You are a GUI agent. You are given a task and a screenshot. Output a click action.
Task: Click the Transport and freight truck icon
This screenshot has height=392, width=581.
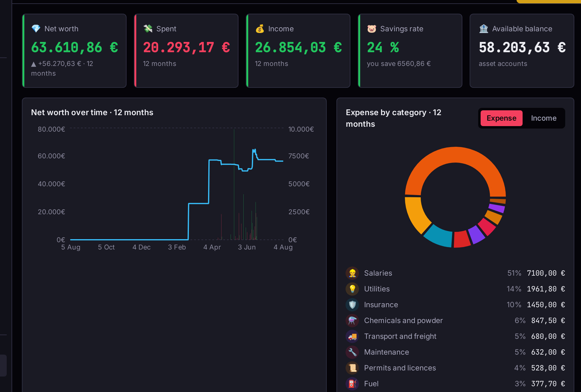coord(352,336)
